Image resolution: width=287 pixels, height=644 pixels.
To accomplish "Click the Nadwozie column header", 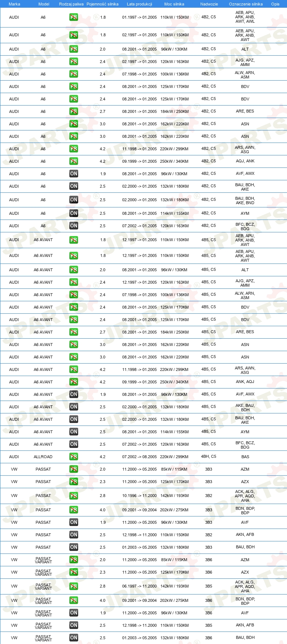I will point(209,4).
